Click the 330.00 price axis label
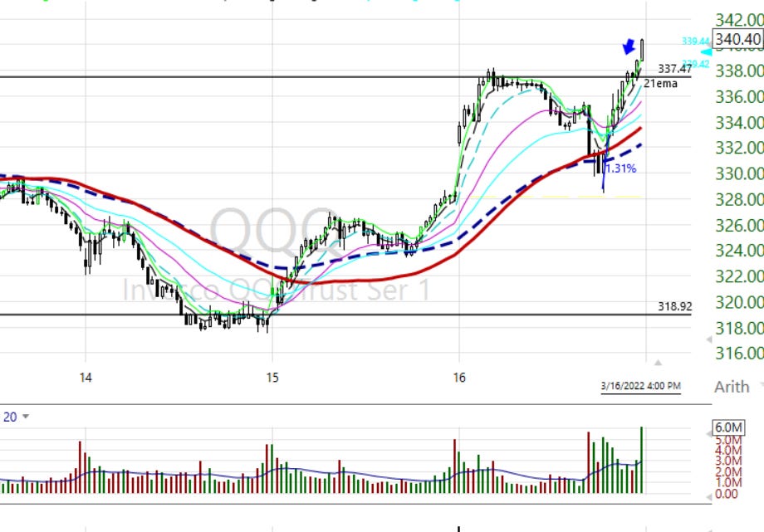764x532 pixels. point(739,173)
